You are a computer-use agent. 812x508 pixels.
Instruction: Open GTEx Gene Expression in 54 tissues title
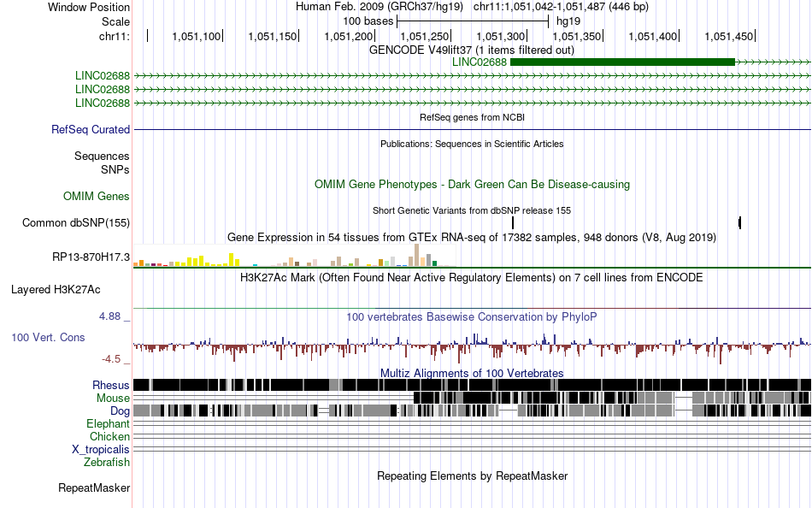tap(472, 238)
